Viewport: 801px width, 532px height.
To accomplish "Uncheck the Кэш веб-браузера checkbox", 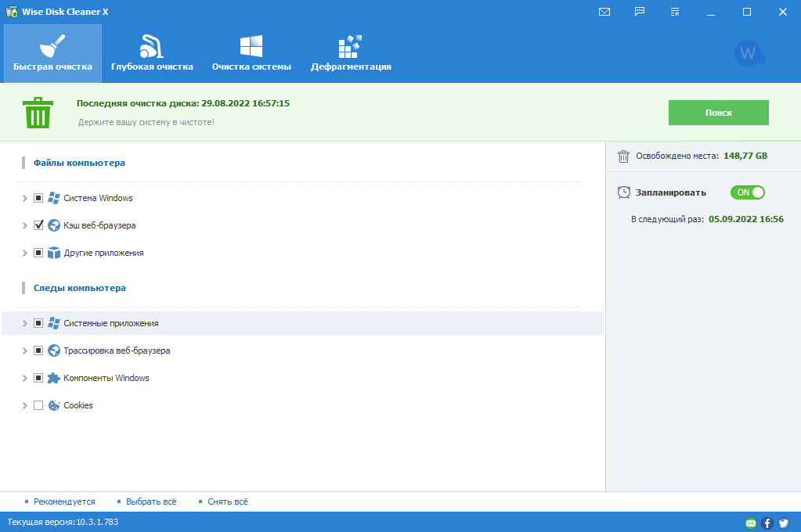I will pyautogui.click(x=38, y=225).
